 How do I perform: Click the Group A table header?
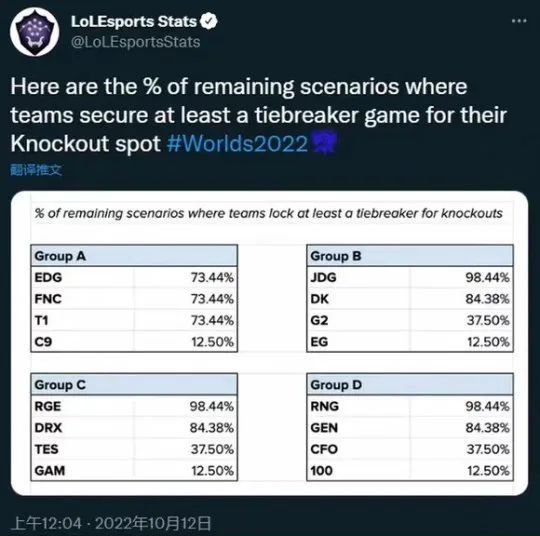coord(134,256)
